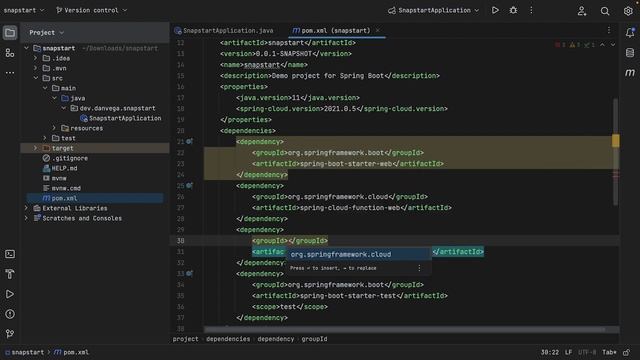Open the Project tool window icon
Viewport: 640px width, 360px height.
pyautogui.click(x=10, y=33)
